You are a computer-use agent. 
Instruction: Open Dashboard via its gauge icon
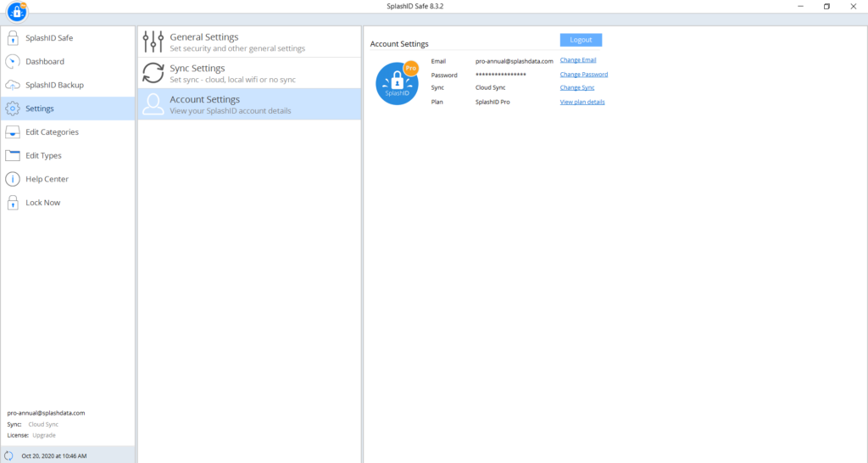coord(13,61)
